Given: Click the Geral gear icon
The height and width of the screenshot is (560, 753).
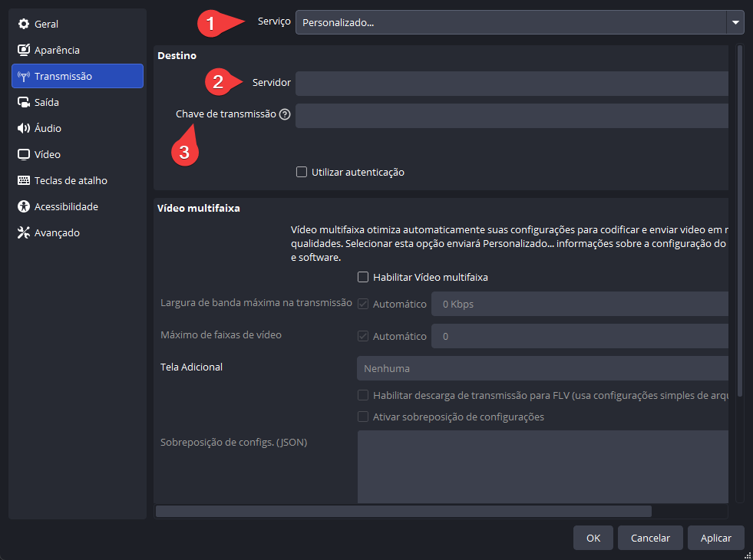Looking at the screenshot, I should (23, 25).
